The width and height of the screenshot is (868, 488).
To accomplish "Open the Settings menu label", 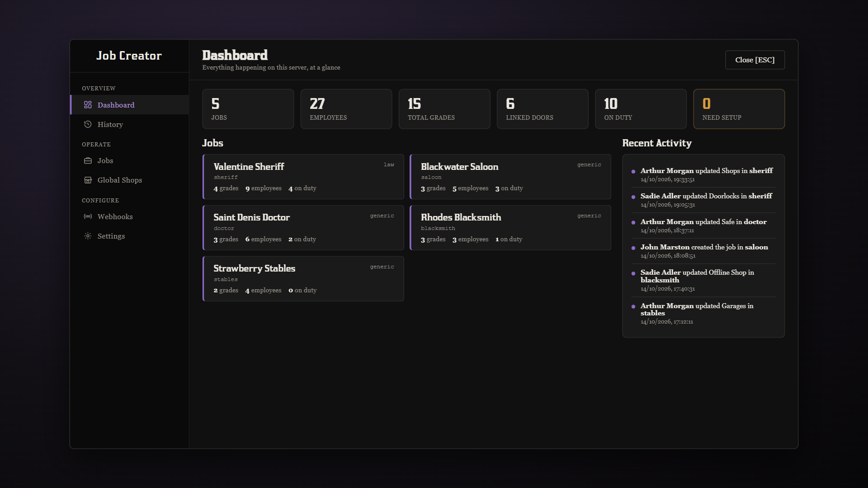I will click(x=111, y=236).
